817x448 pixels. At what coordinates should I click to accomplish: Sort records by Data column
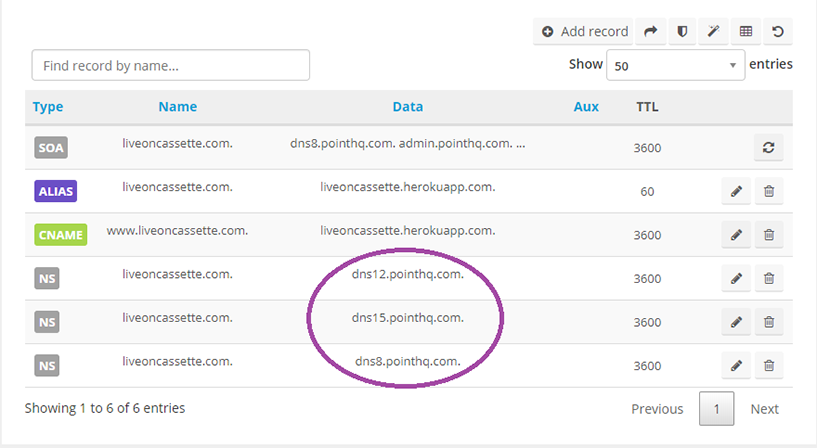pyautogui.click(x=407, y=107)
